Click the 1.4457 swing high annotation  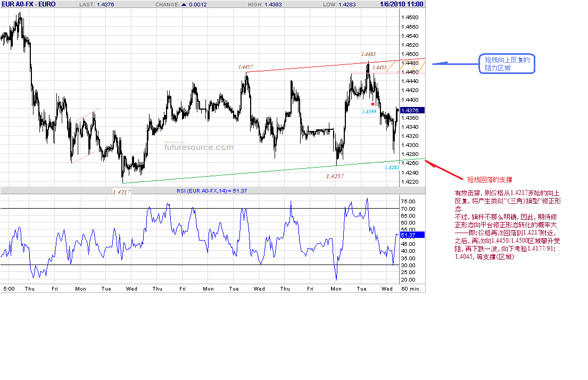245,67
